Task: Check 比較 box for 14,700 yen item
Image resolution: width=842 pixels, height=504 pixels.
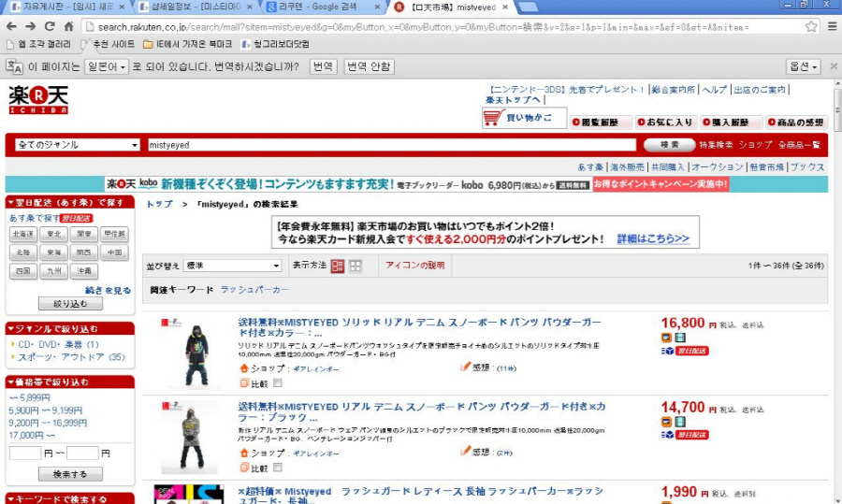Action: tap(278, 468)
